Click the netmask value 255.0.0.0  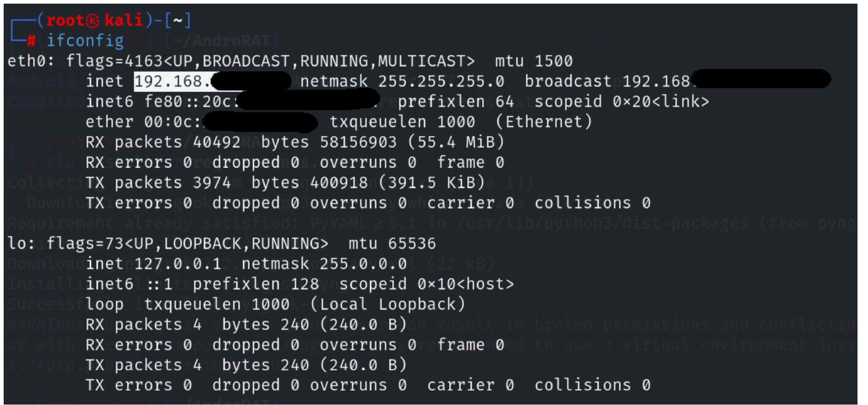(x=363, y=264)
